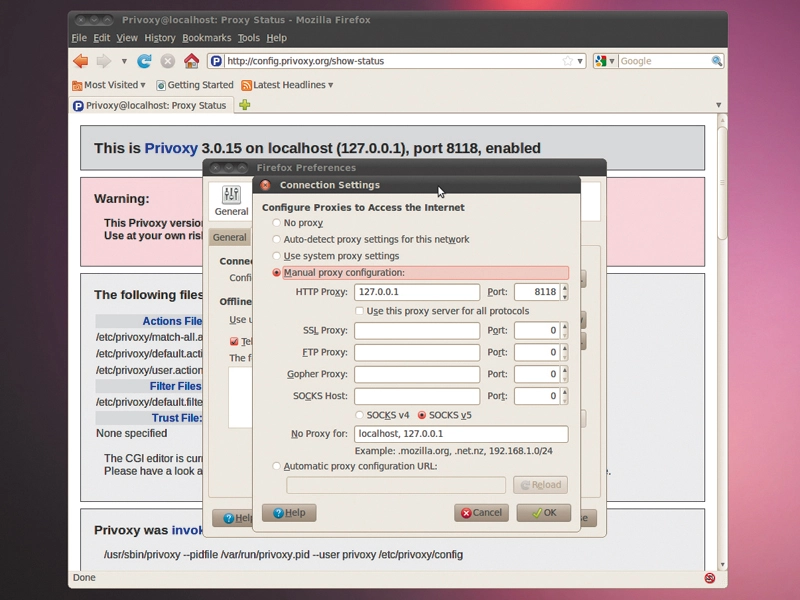800x600 pixels.
Task: Reload the page with the refresh icon
Action: (144, 61)
